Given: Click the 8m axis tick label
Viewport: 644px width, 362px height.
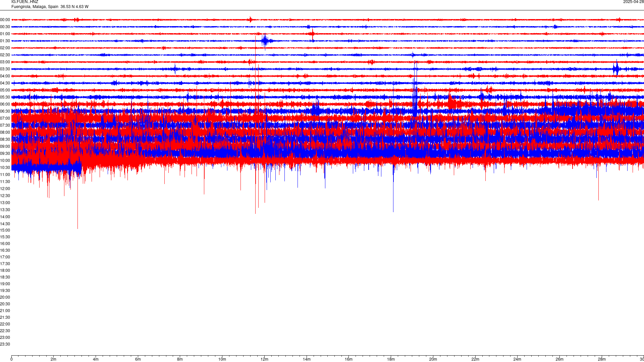Looking at the screenshot, I should click(180, 359).
